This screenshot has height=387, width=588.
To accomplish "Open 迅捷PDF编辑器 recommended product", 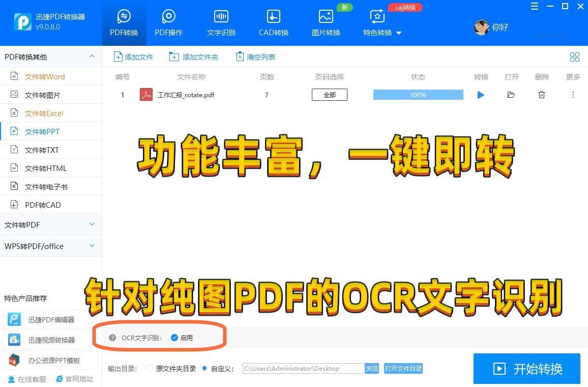I will point(51,319).
